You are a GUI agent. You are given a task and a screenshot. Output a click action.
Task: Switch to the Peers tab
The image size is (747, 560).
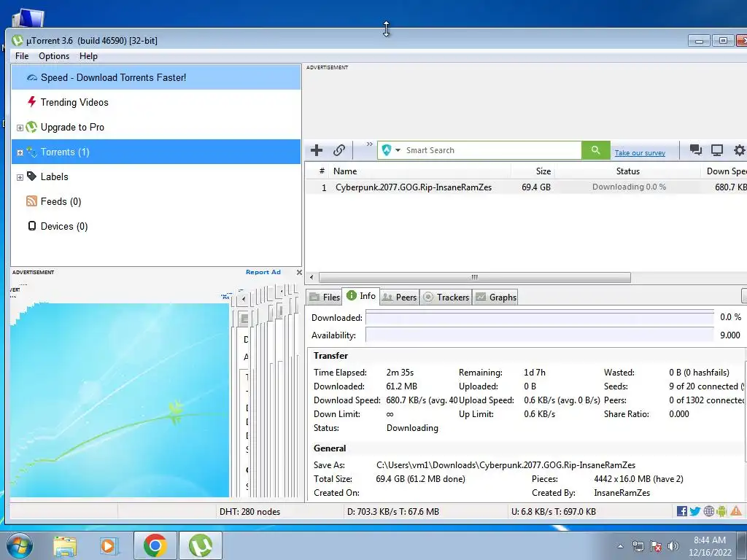[399, 297]
